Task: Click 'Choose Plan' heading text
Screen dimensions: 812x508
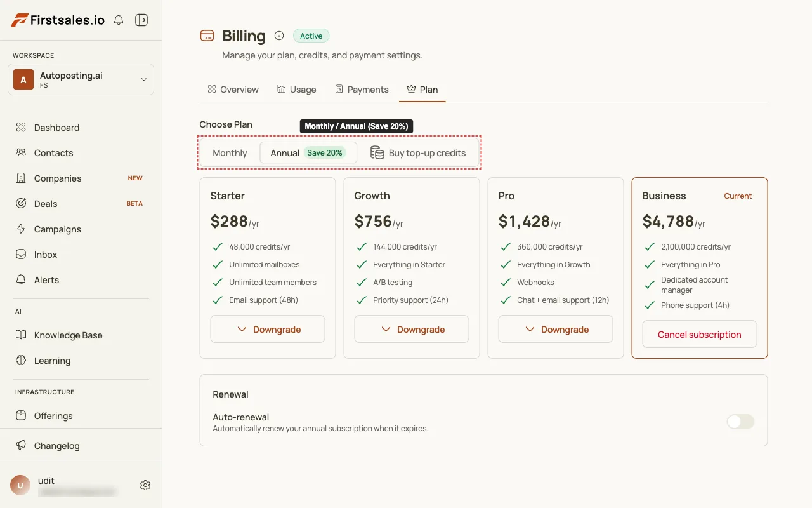Action: [226, 124]
